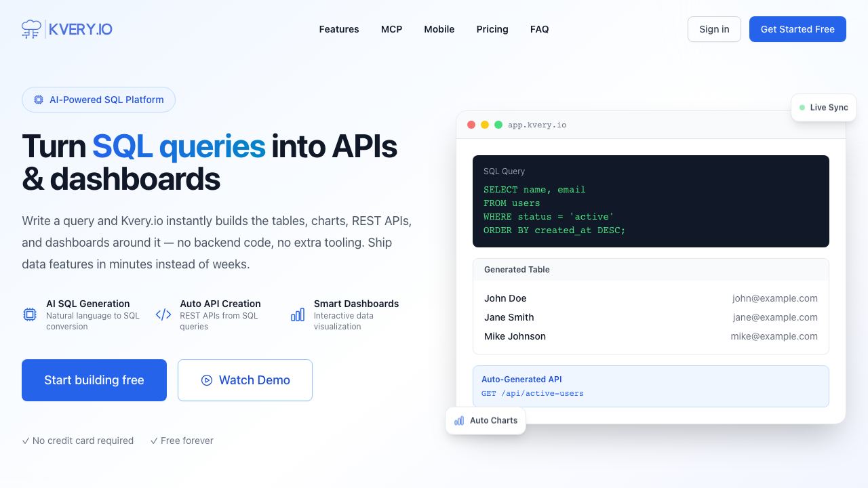Click the jane@example.com email cell

coord(775,317)
